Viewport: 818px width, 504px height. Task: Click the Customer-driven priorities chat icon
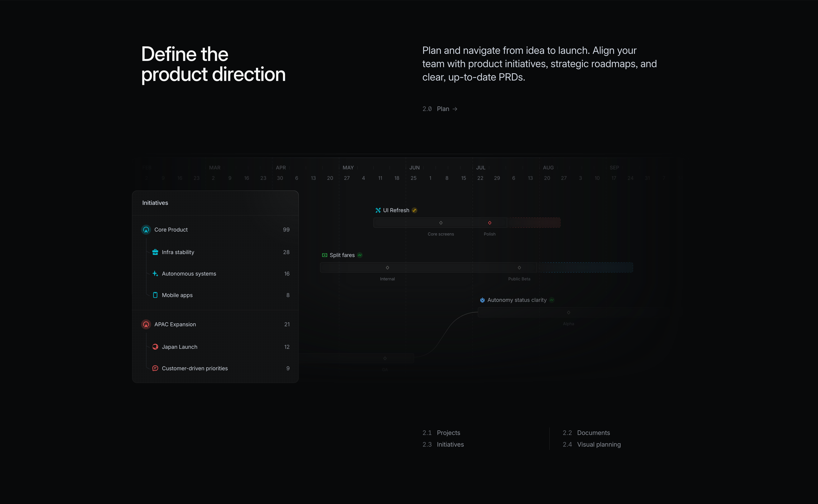[x=155, y=368]
